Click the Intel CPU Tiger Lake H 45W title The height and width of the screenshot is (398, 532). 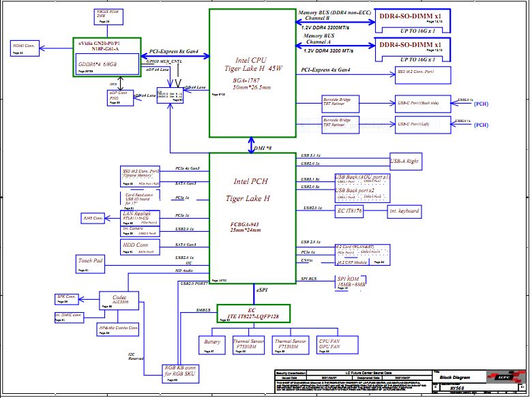click(x=253, y=65)
